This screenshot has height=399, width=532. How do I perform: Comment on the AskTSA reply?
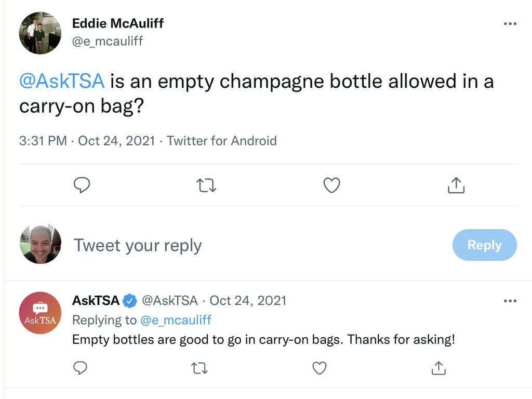81,368
